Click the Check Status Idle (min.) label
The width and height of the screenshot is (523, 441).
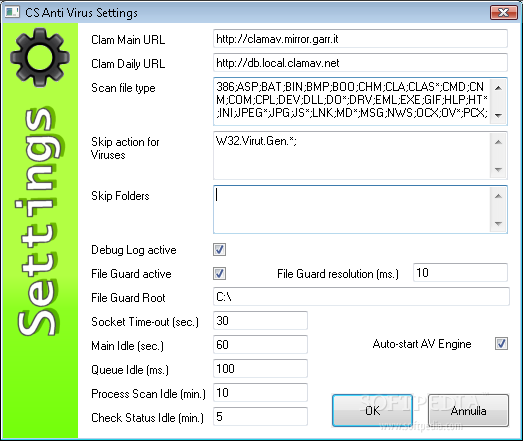pos(147,418)
